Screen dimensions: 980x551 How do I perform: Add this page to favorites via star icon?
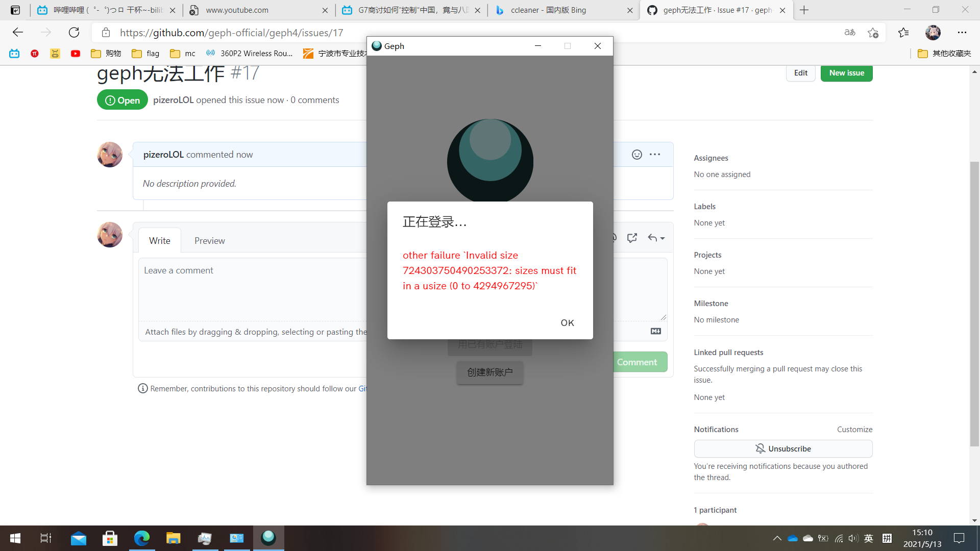point(873,32)
